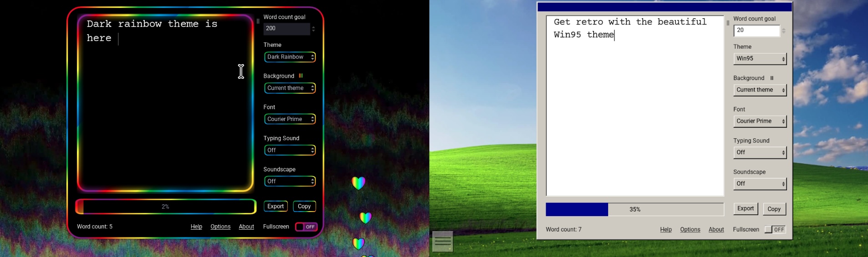
Task: Click Copy button in Dark Rainbow window
Action: tap(305, 207)
